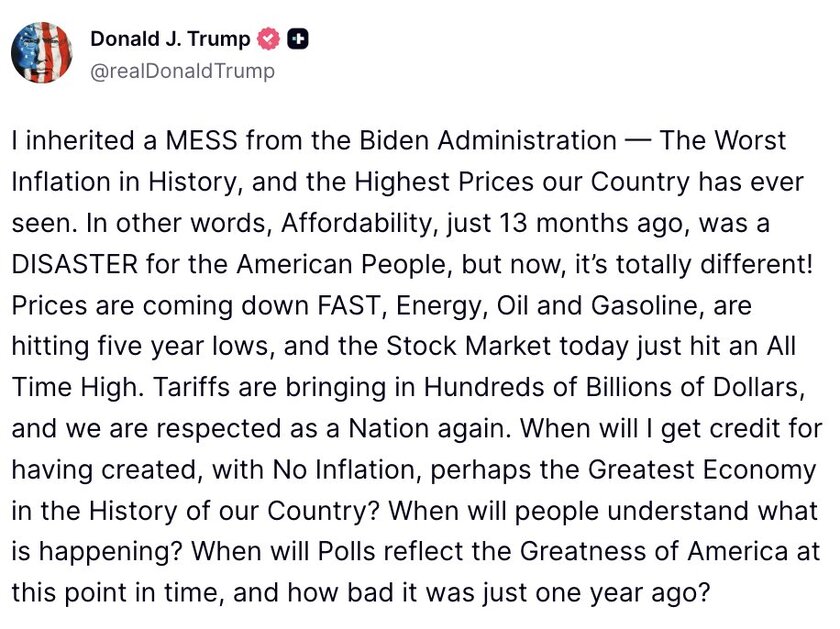
Task: Click the black plus badge icon
Action: 297,39
